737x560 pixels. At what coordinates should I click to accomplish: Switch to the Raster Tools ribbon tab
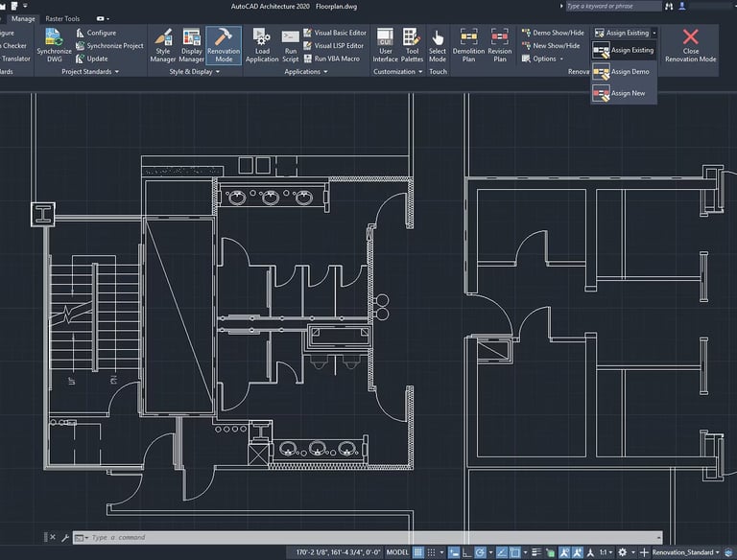pos(62,19)
